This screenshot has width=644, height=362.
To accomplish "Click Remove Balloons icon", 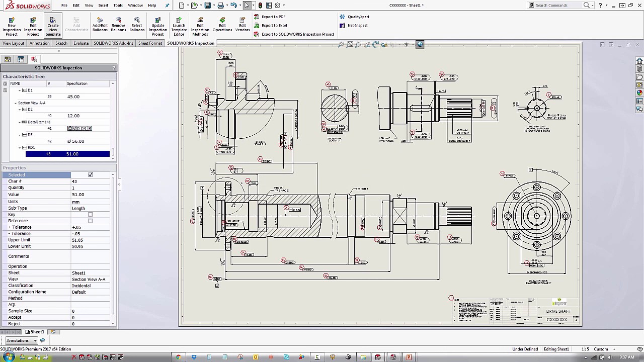I will tap(118, 25).
